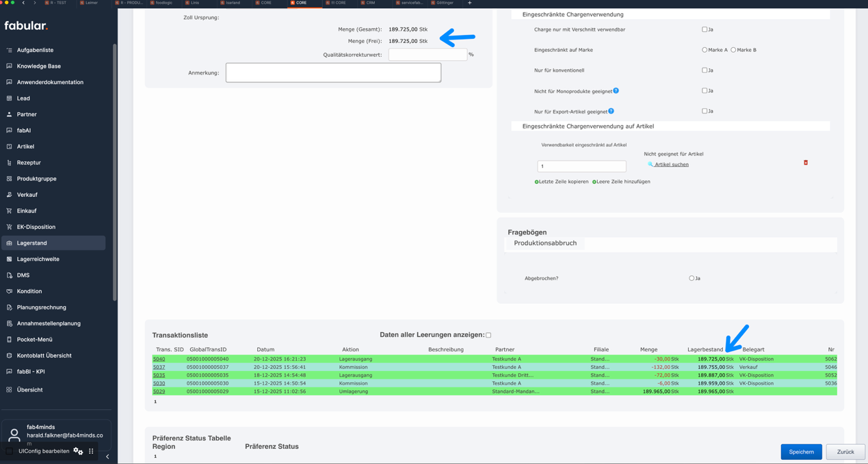Collapse the sidebar with the bottom-left chevron

point(107,456)
